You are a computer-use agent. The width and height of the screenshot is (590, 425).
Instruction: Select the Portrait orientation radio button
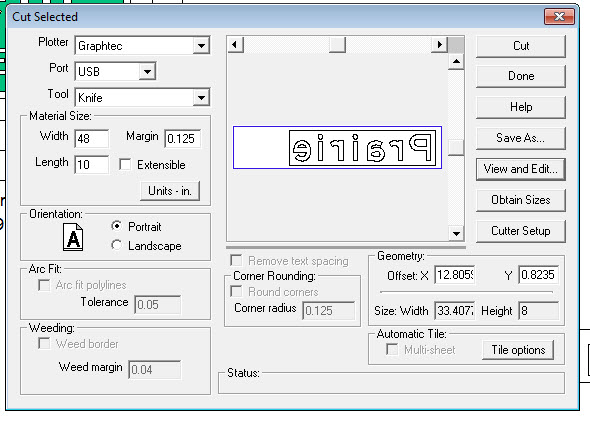(116, 226)
